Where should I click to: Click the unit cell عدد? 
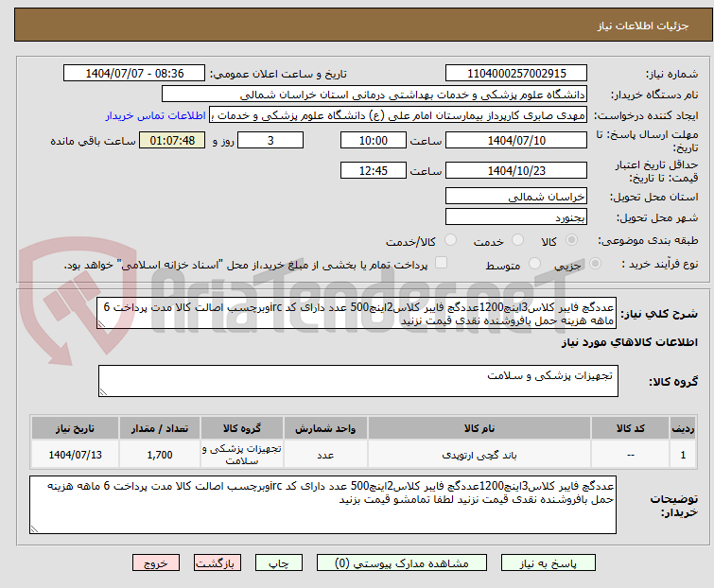pyautogui.click(x=325, y=455)
